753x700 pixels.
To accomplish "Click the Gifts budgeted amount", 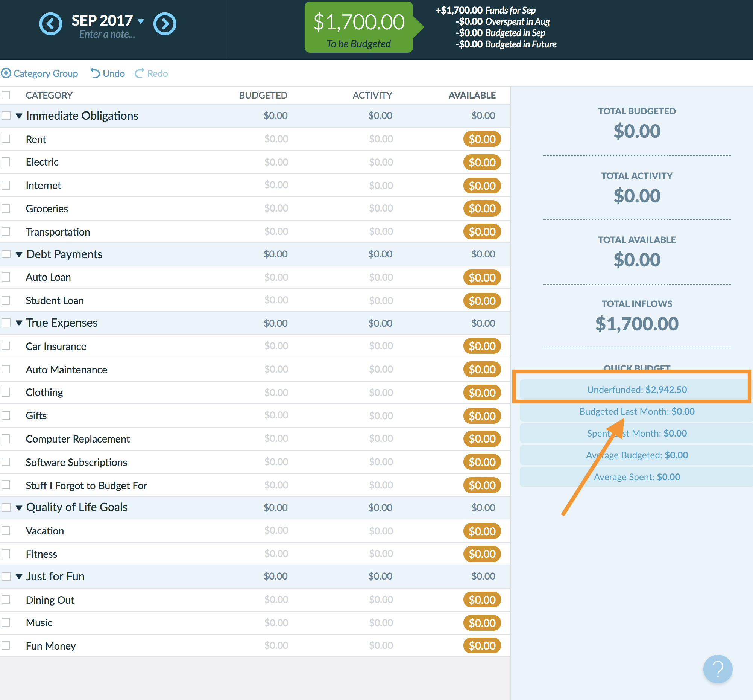I will click(x=276, y=415).
